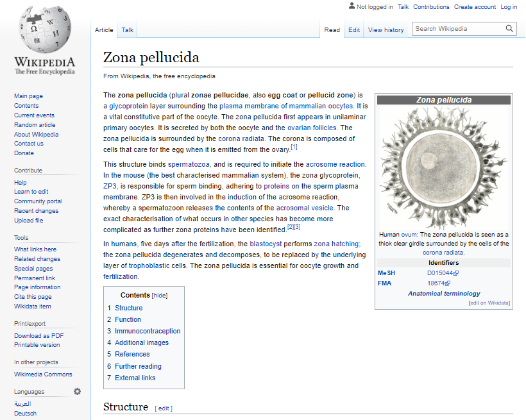Open Special pages link
Viewport: 526px width, 420px height.
pos(33,269)
